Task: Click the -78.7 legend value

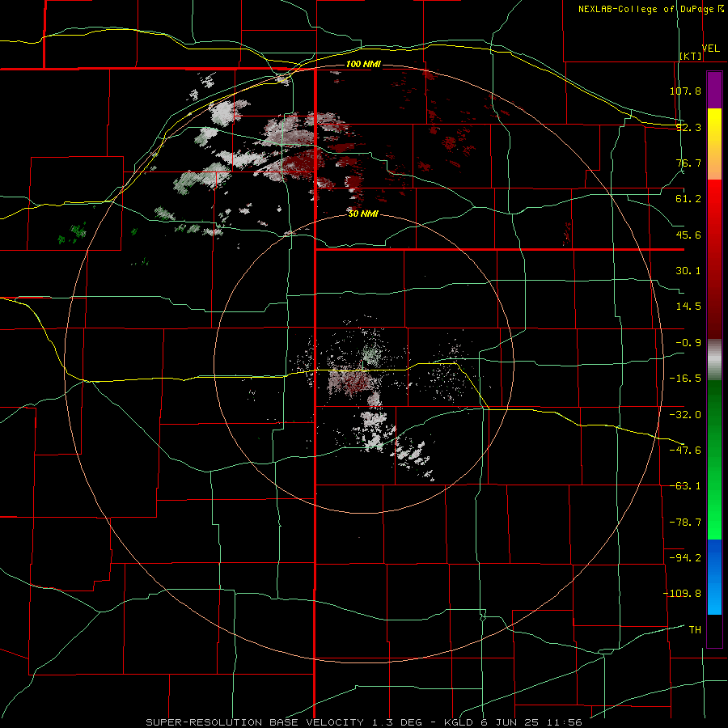Action: click(685, 523)
